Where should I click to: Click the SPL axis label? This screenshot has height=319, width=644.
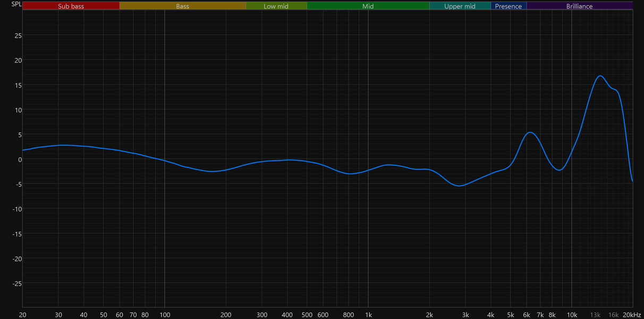click(17, 4)
